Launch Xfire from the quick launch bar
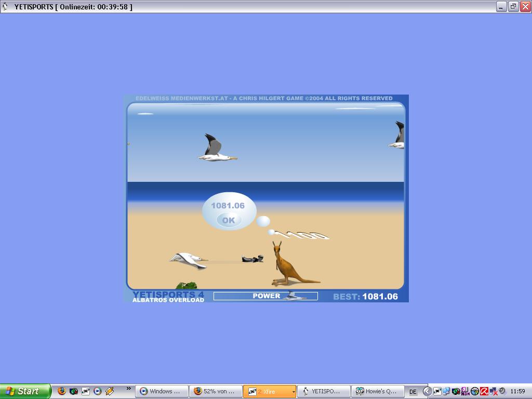The image size is (532, 399). pyautogui.click(x=86, y=391)
